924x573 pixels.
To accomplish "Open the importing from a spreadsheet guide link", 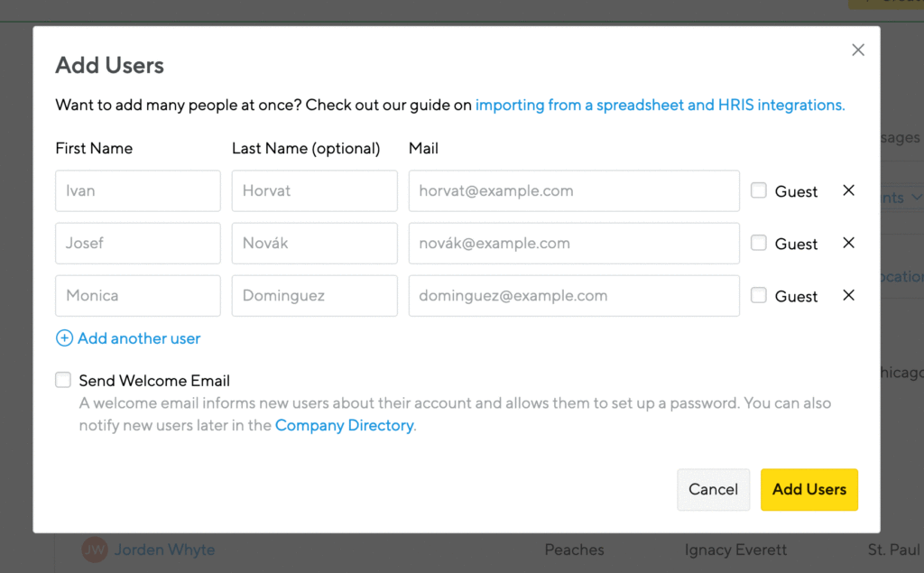I will pyautogui.click(x=660, y=105).
